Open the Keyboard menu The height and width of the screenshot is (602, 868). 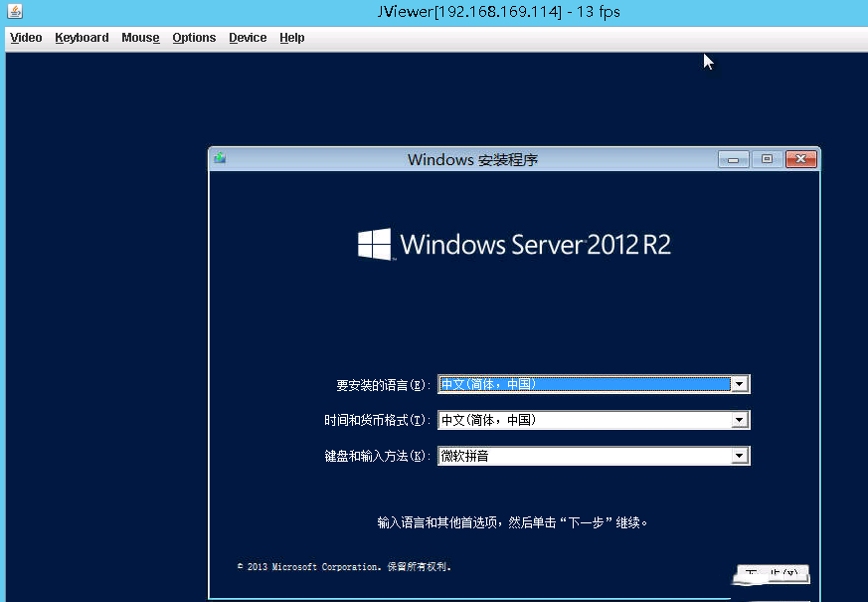pos(82,38)
